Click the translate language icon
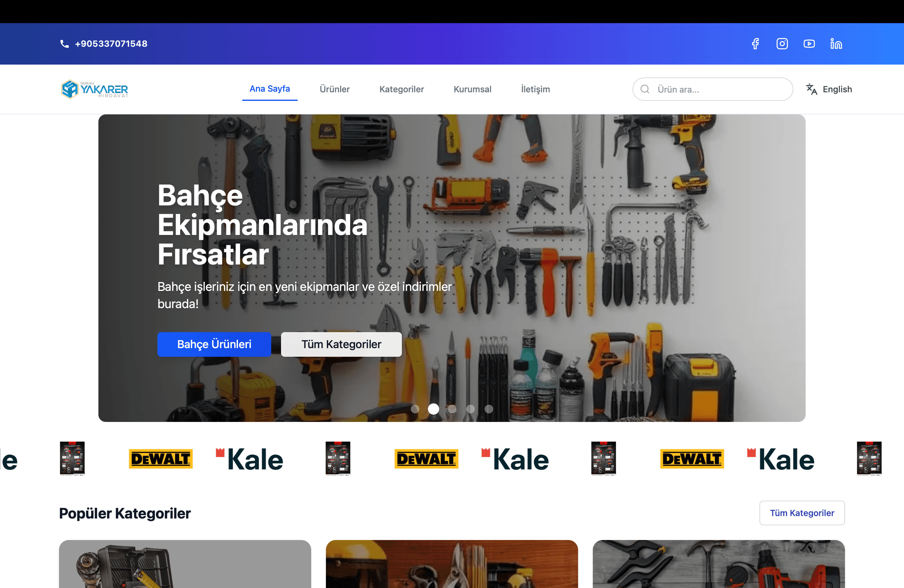 [x=812, y=89]
